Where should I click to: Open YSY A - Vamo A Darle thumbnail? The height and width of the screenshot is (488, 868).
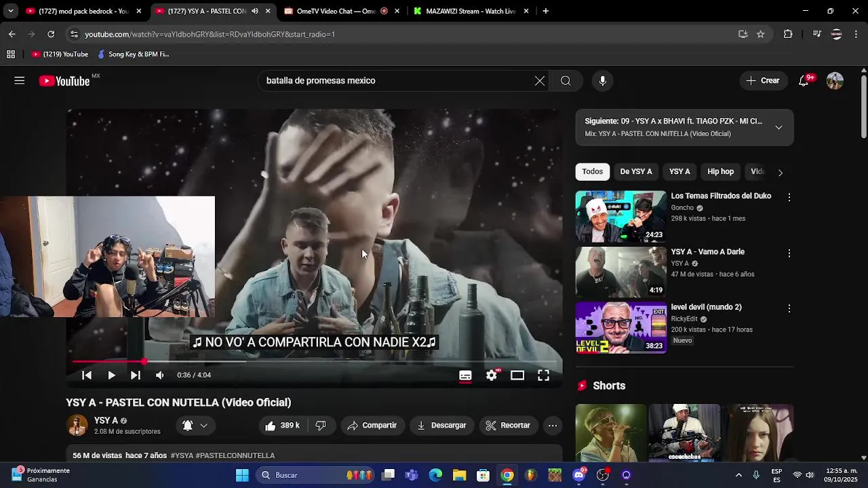pos(621,272)
